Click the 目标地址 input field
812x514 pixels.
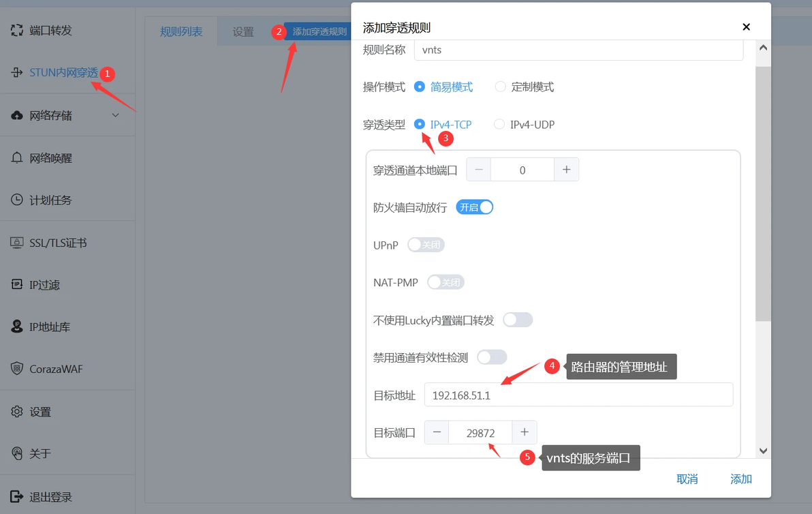[x=578, y=395]
